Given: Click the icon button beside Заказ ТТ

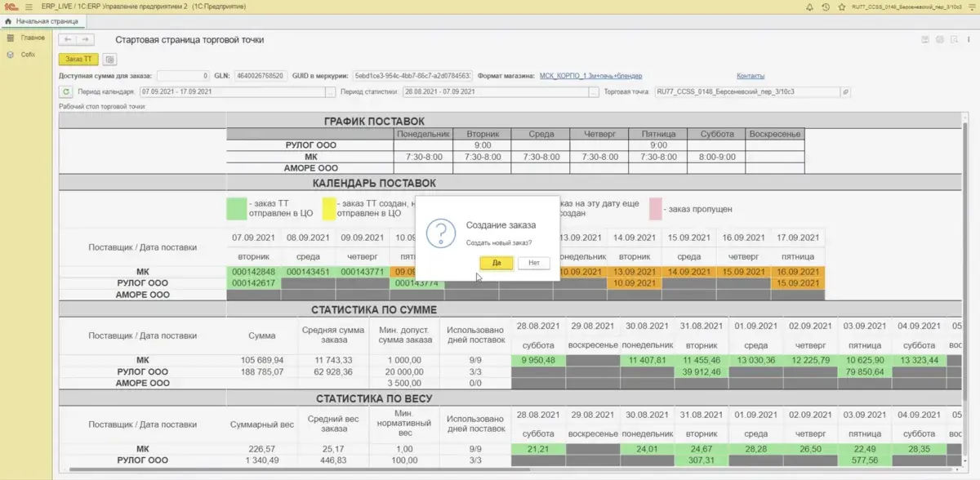Looking at the screenshot, I should click(110, 59).
